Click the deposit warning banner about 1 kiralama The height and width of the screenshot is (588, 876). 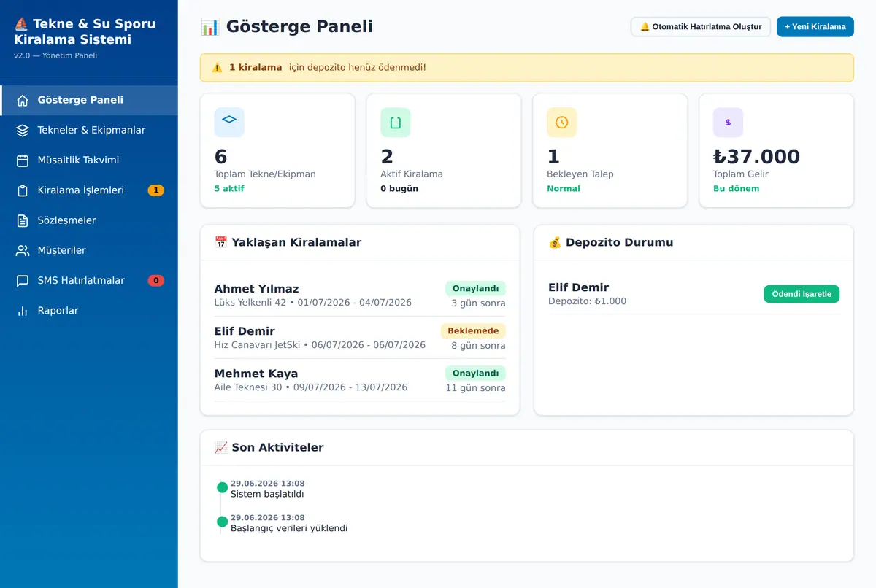point(526,67)
